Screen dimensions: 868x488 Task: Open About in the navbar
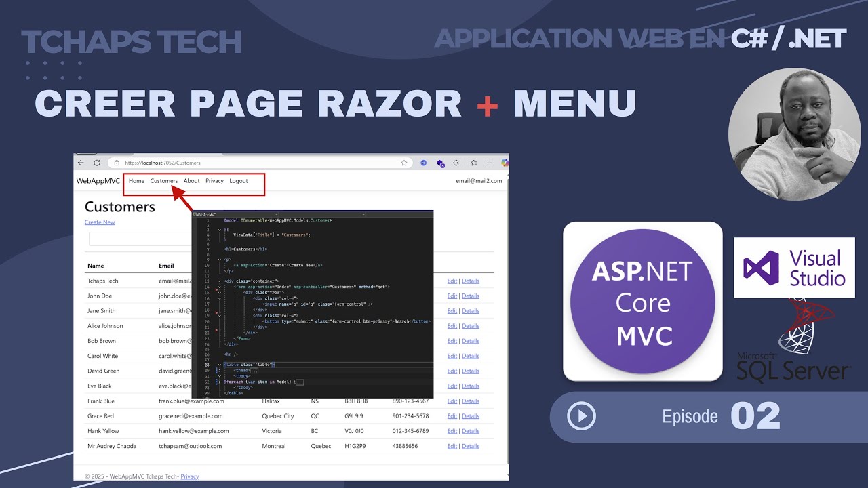pos(192,181)
